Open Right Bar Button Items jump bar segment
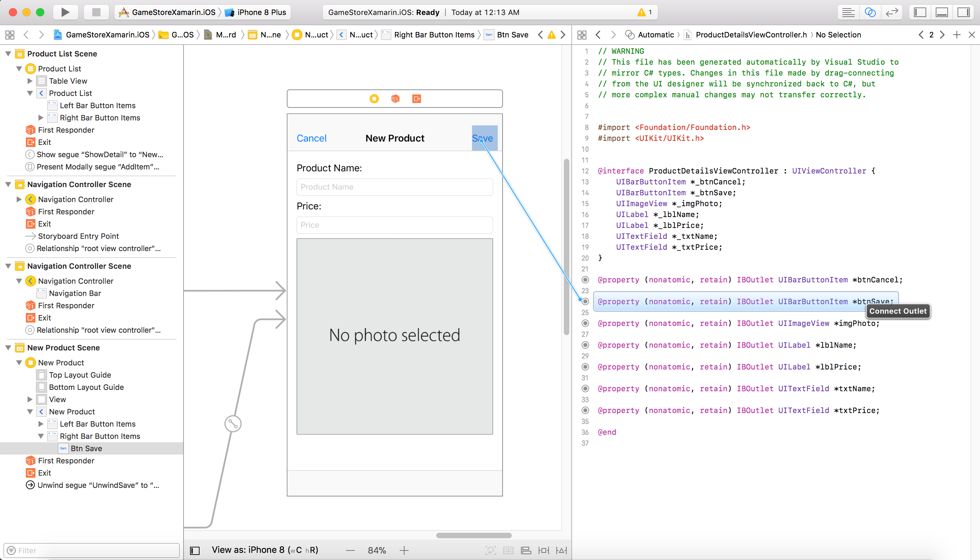The width and height of the screenshot is (980, 560). pos(429,35)
